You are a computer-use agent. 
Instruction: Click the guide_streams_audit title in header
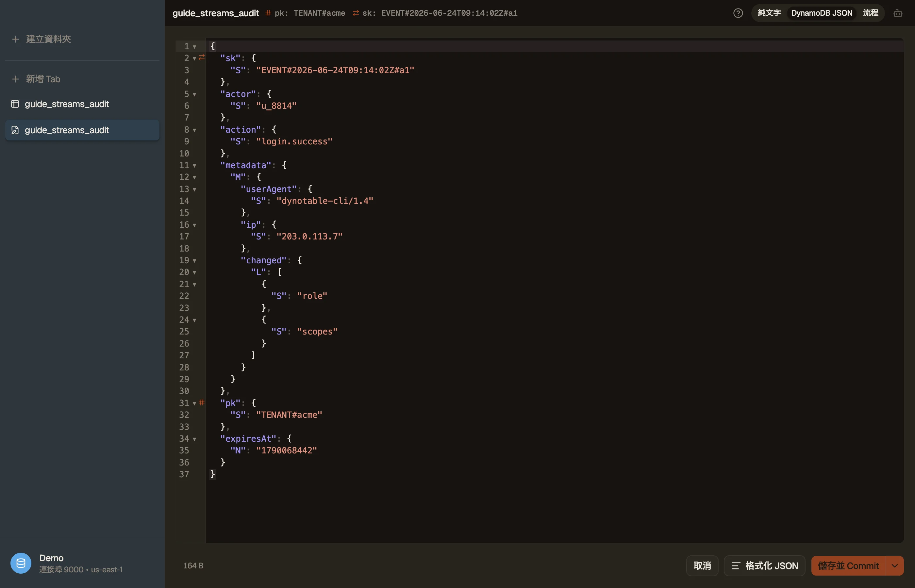216,13
